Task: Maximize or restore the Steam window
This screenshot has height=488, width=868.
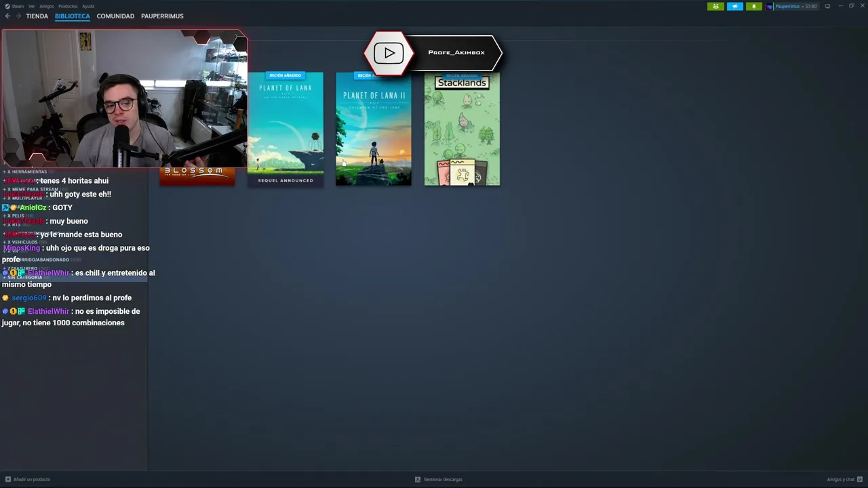Action: click(852, 6)
